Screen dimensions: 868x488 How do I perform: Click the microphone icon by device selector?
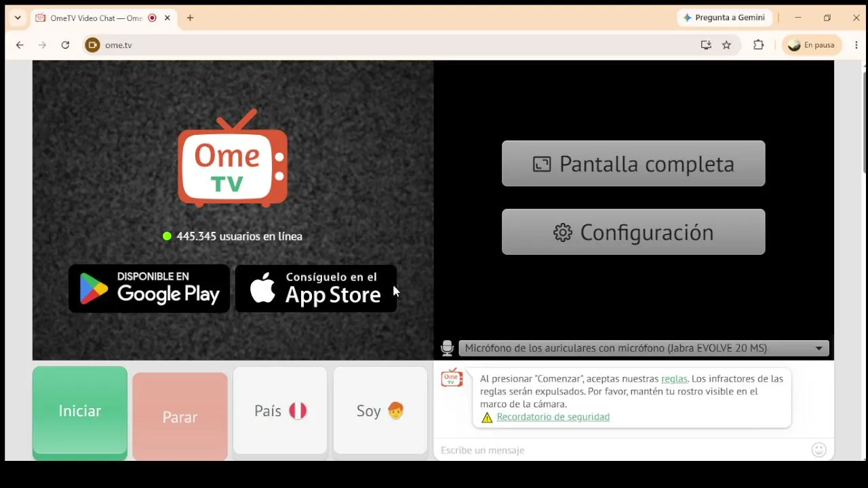447,348
